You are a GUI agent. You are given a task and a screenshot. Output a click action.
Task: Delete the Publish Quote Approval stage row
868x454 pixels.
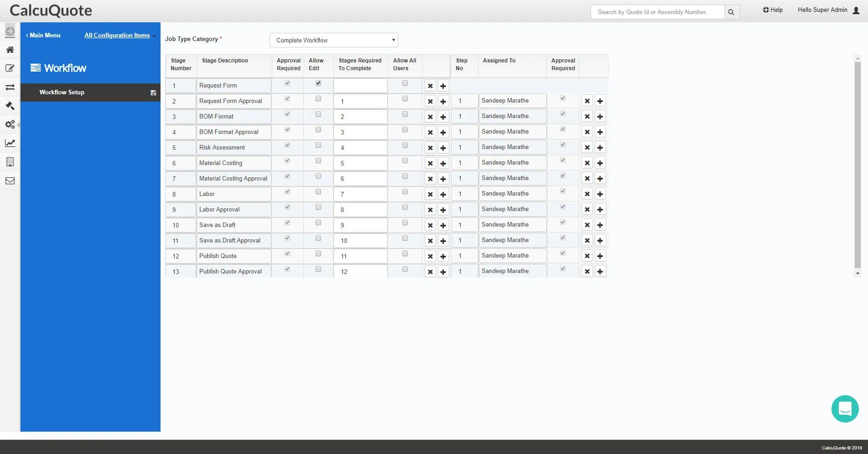click(x=430, y=272)
